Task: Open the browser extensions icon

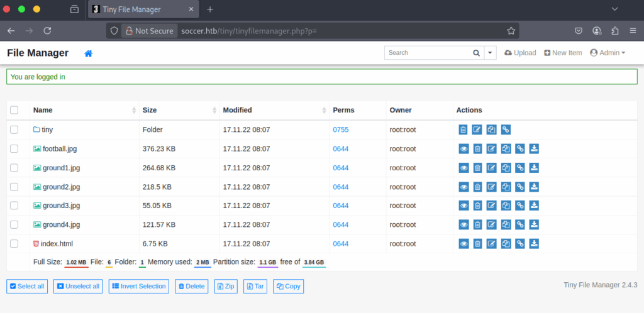Action: [615, 31]
